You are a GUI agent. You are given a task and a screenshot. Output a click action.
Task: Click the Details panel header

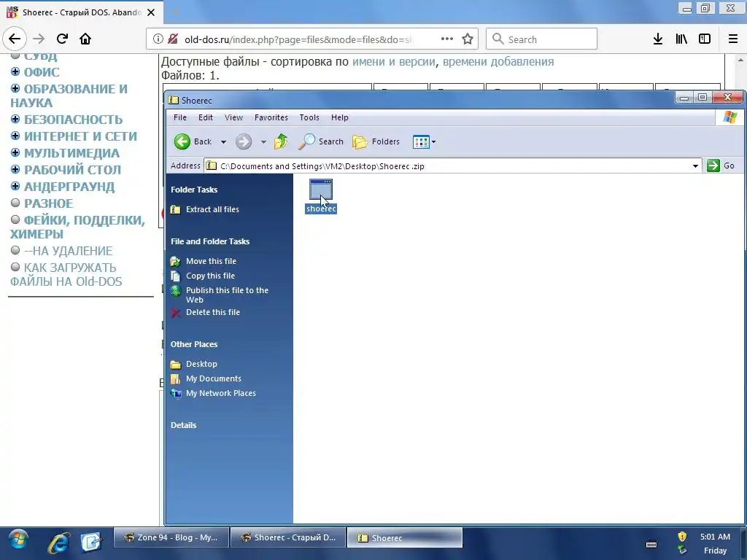click(x=183, y=425)
